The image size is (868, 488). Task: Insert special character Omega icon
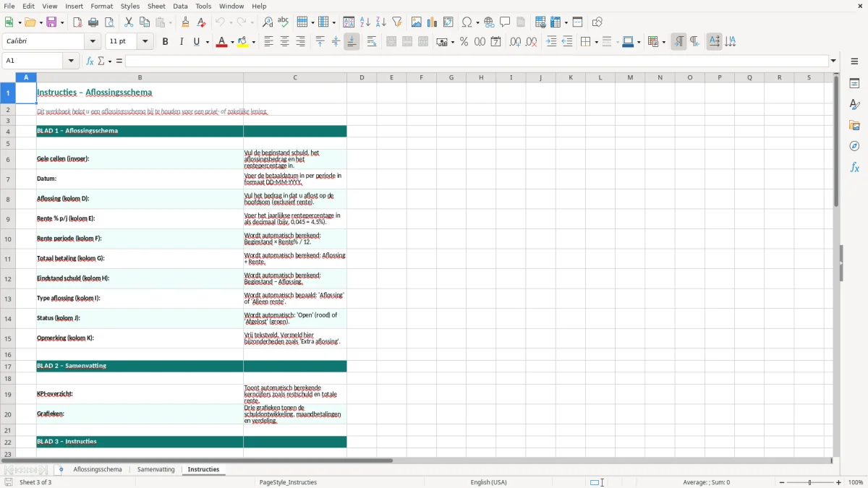467,22
